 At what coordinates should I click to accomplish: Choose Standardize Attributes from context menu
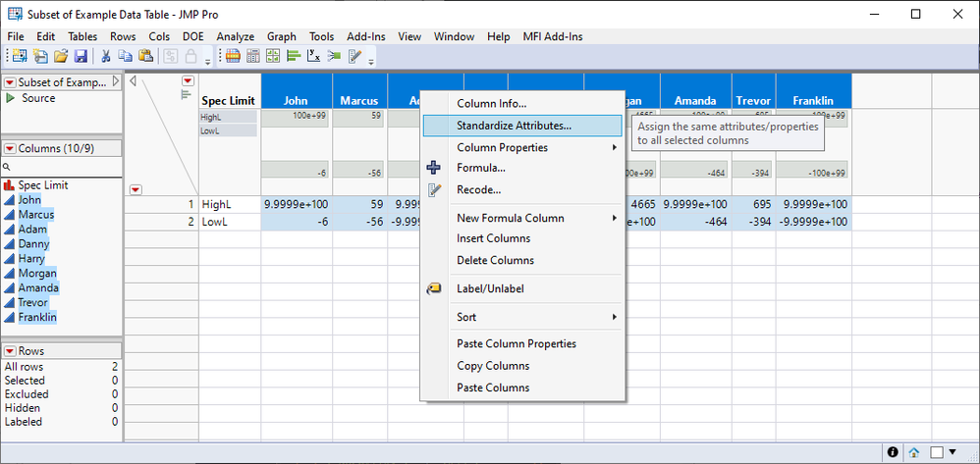(x=514, y=126)
